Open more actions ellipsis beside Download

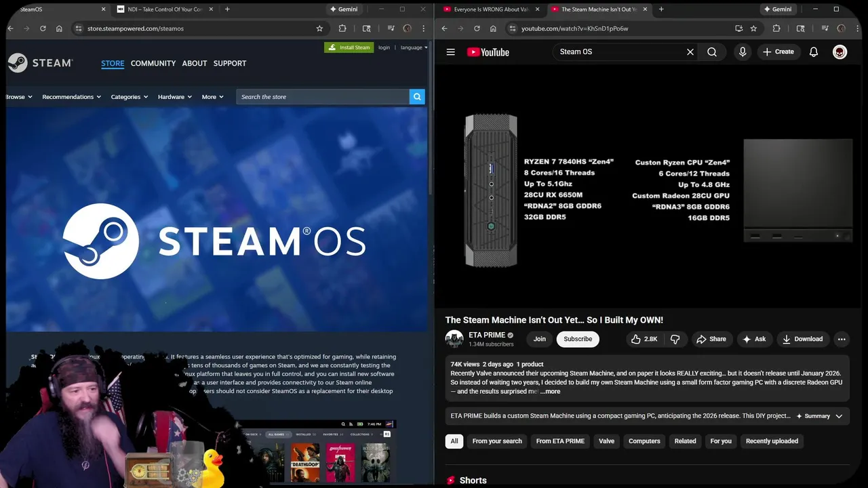[842, 339]
